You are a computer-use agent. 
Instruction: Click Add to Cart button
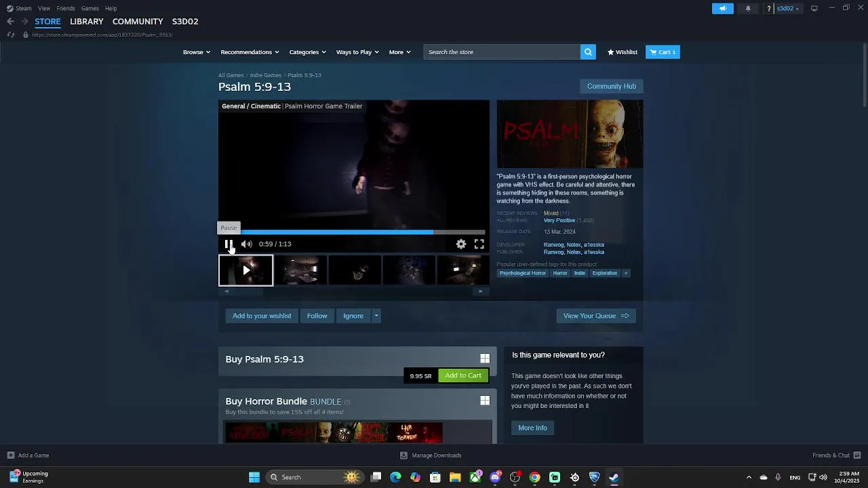(x=463, y=375)
